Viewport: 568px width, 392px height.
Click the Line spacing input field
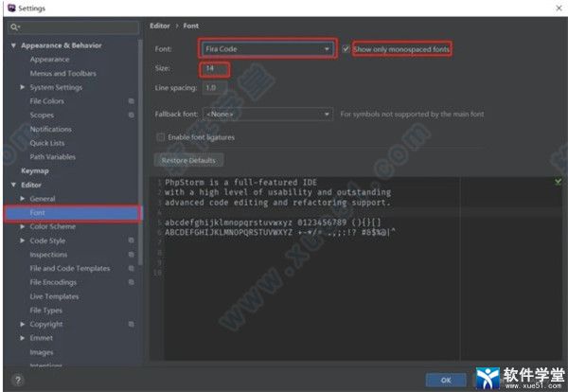pyautogui.click(x=215, y=88)
